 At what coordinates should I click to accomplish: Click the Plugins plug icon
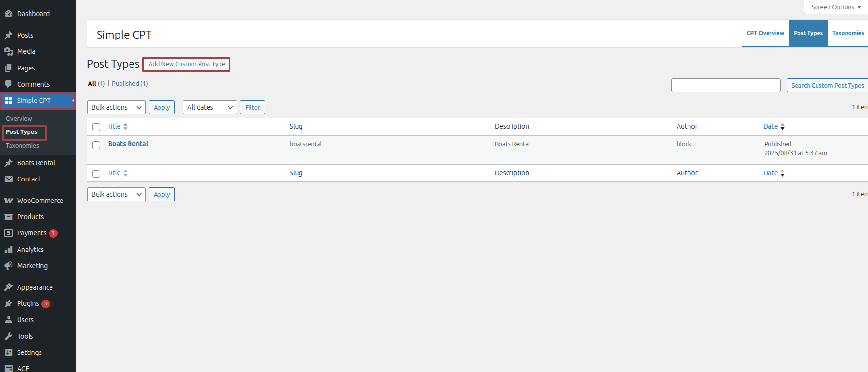[x=9, y=303]
